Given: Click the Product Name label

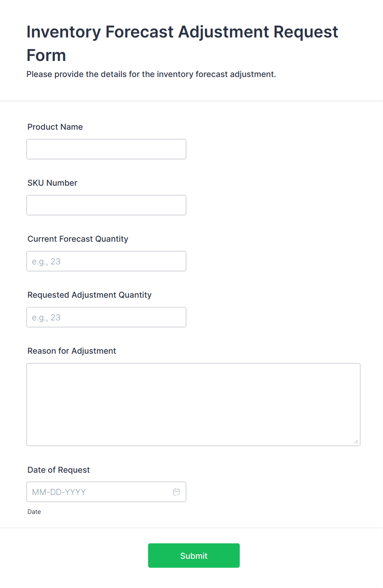Looking at the screenshot, I should coord(55,127).
